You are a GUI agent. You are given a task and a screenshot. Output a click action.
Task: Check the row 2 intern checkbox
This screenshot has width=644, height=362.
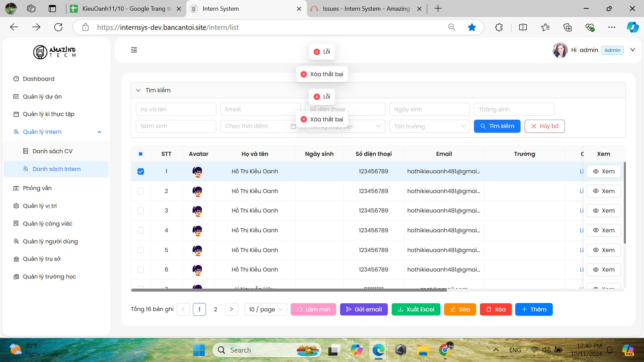tap(141, 191)
